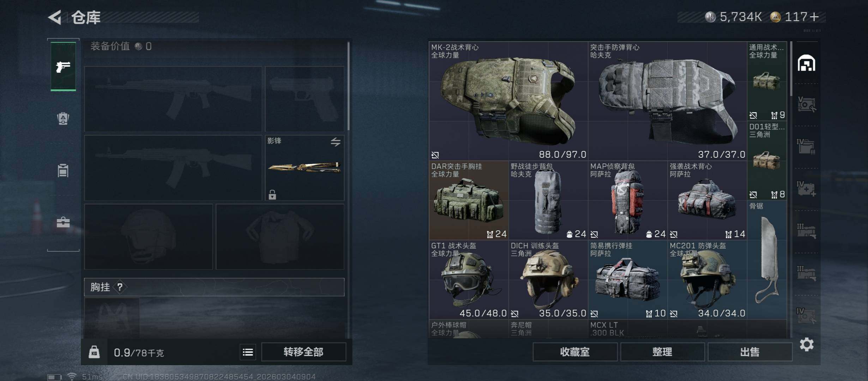Image resolution: width=868 pixels, height=381 pixels.
Task: Click the 转移全部 button
Action: 303,352
